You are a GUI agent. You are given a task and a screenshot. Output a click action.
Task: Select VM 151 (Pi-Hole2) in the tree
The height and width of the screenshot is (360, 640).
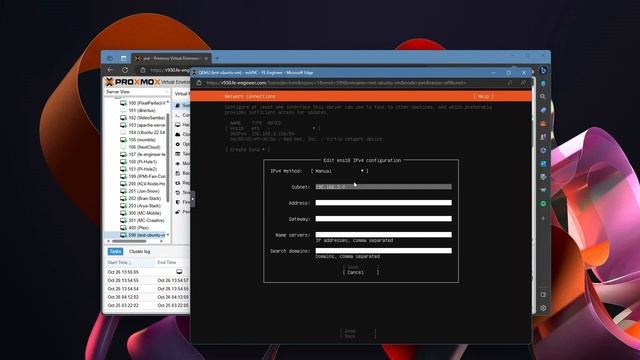coord(138,169)
